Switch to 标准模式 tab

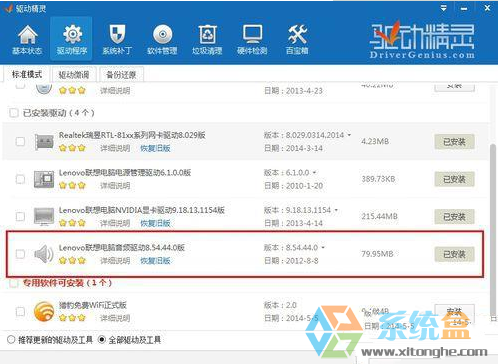pos(27,74)
